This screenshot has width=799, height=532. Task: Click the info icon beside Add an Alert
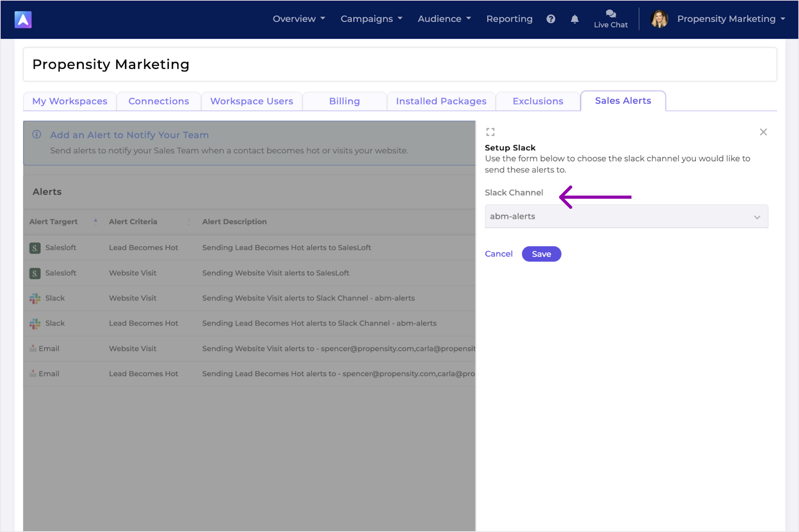point(36,134)
